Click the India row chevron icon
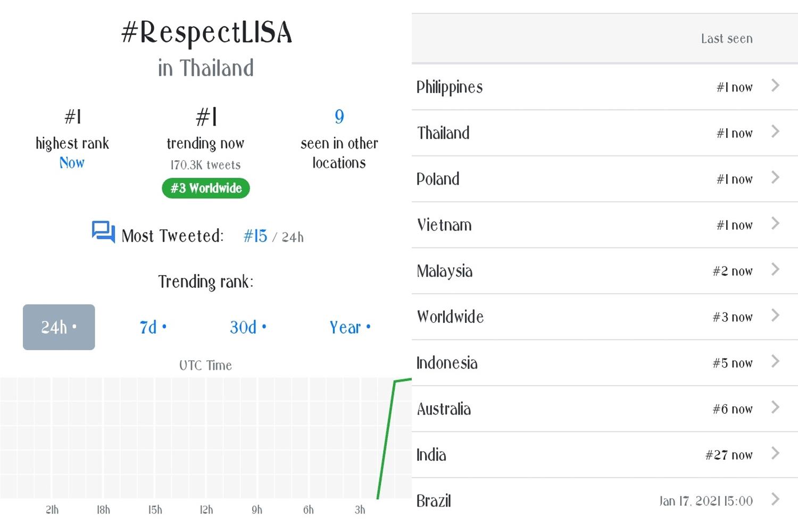 (775, 453)
